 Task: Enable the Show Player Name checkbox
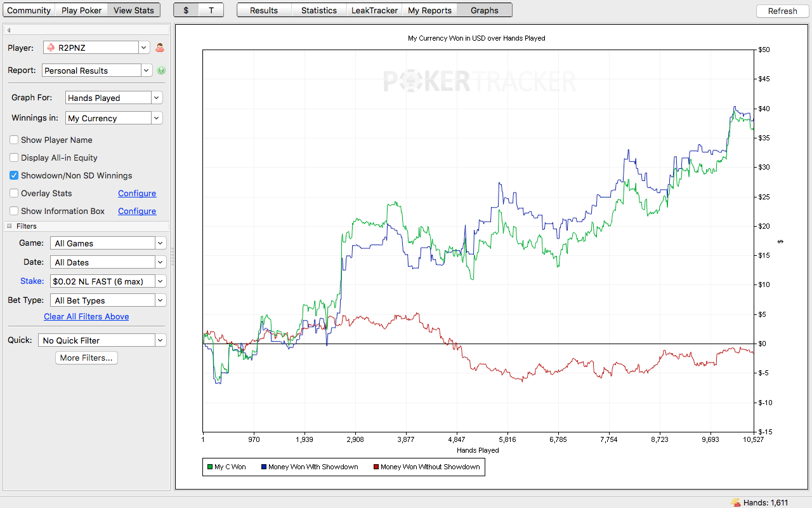(x=14, y=140)
